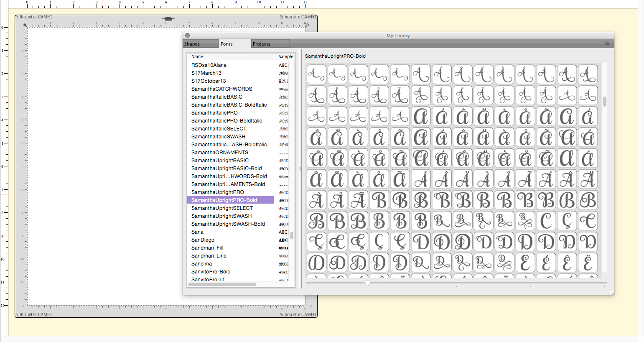Select the S17March13 font
The height and width of the screenshot is (342, 644).
(x=238, y=73)
